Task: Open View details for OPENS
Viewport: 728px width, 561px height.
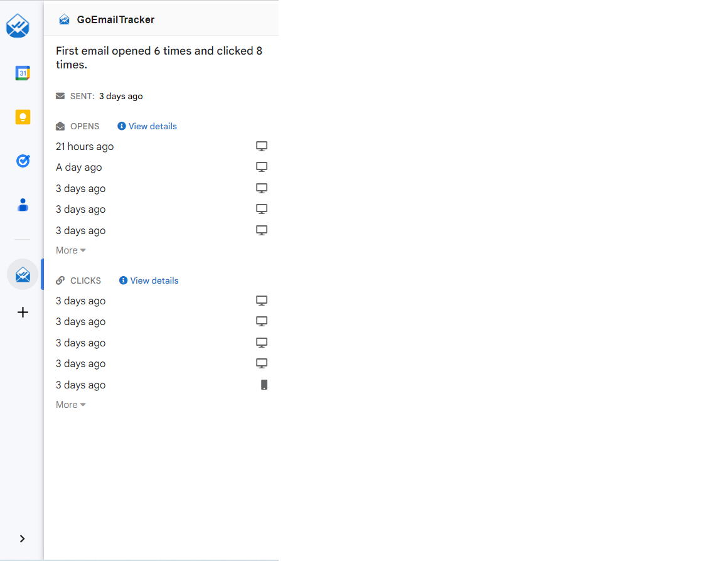Action: 152,126
